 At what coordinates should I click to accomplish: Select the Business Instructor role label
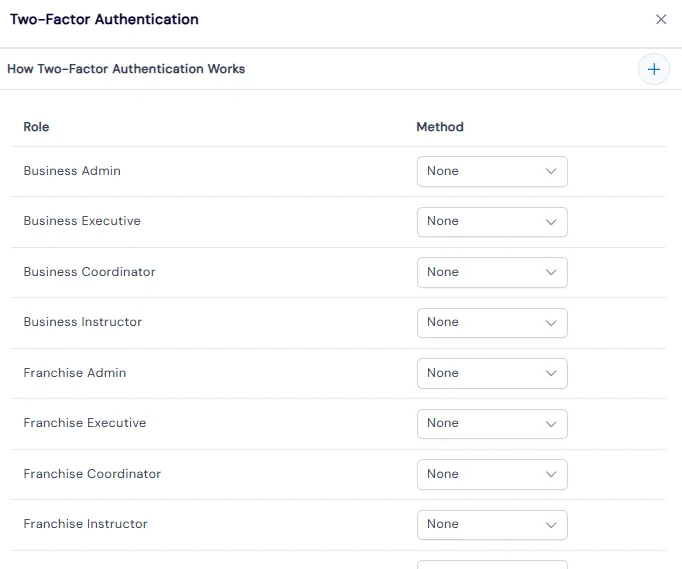point(83,321)
